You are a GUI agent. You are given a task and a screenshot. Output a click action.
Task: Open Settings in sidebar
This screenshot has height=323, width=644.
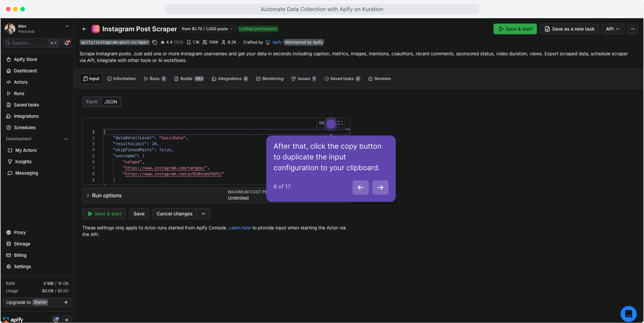[x=37, y=267]
